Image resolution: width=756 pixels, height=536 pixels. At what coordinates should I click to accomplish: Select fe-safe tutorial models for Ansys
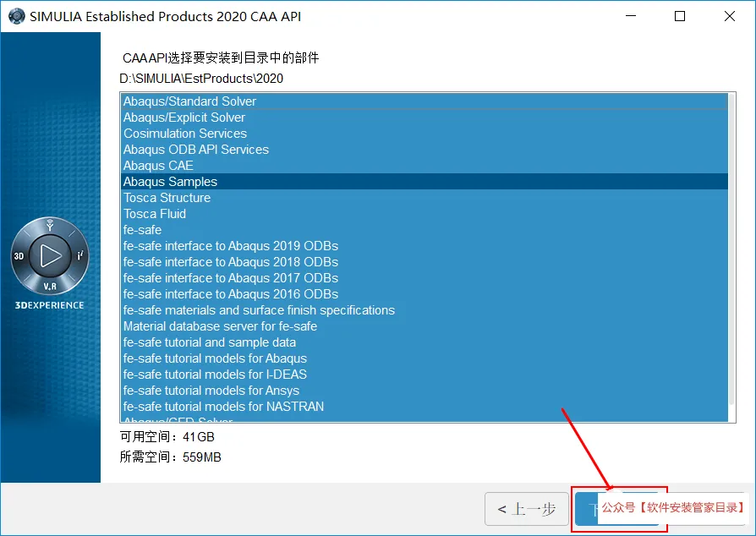[x=425, y=391]
